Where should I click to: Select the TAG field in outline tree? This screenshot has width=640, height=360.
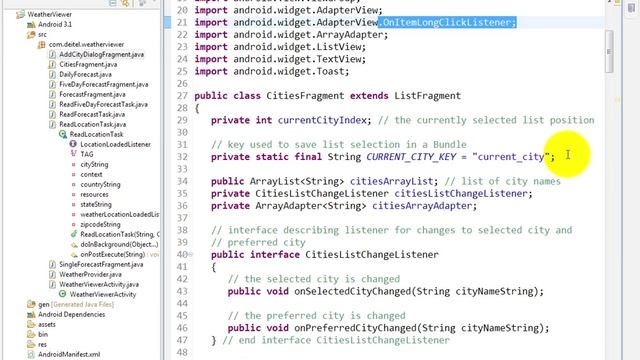[x=87, y=154]
